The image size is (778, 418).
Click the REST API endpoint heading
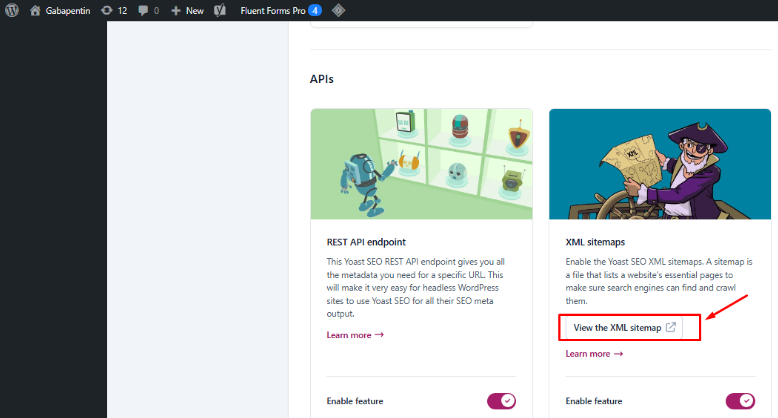point(367,241)
